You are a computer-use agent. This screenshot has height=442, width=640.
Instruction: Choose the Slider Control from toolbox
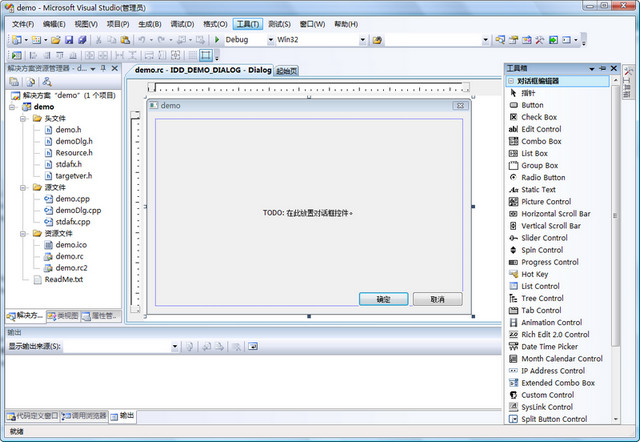coord(544,238)
